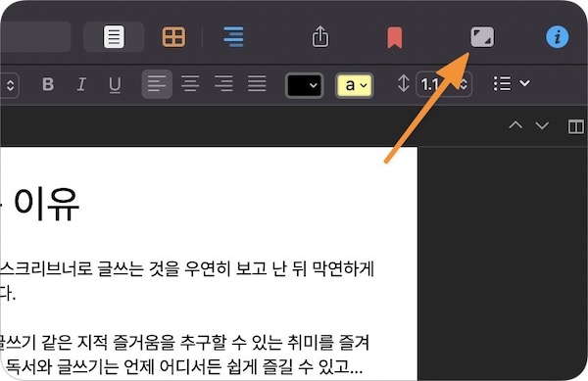Go to next document with down chevron
This screenshot has height=381, width=588.
pyautogui.click(x=542, y=125)
